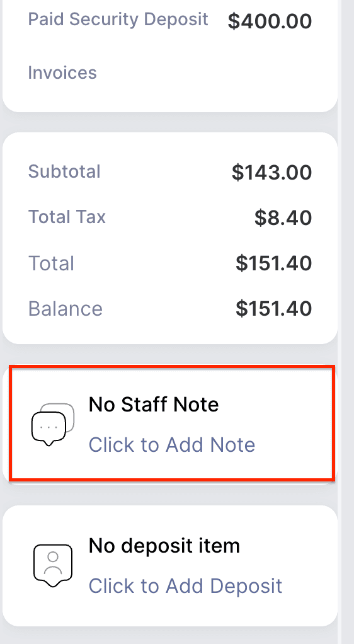Viewport: 354px width, 644px height.
Task: Click the Total Tax label
Action: (67, 216)
